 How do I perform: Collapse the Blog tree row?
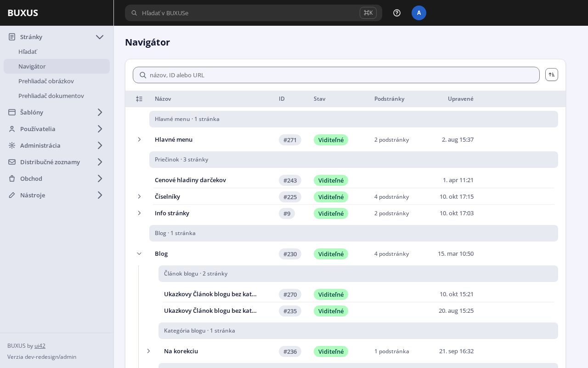[139, 253]
